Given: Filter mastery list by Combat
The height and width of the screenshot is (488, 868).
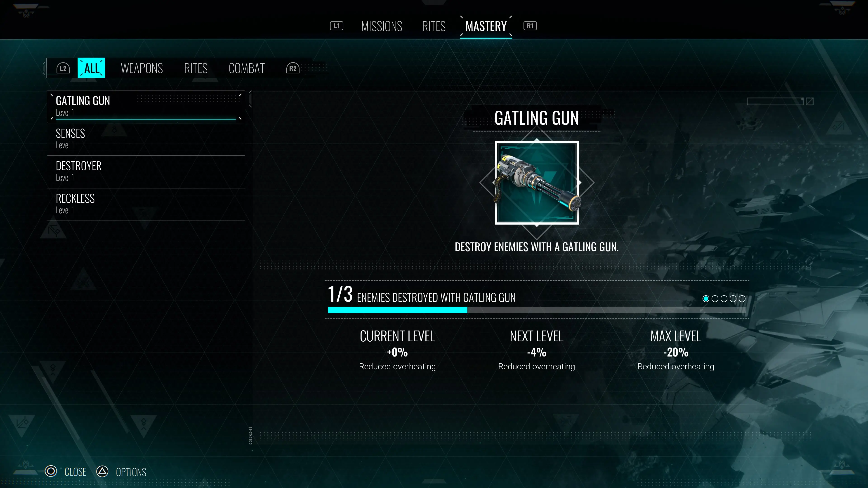Looking at the screenshot, I should (247, 68).
